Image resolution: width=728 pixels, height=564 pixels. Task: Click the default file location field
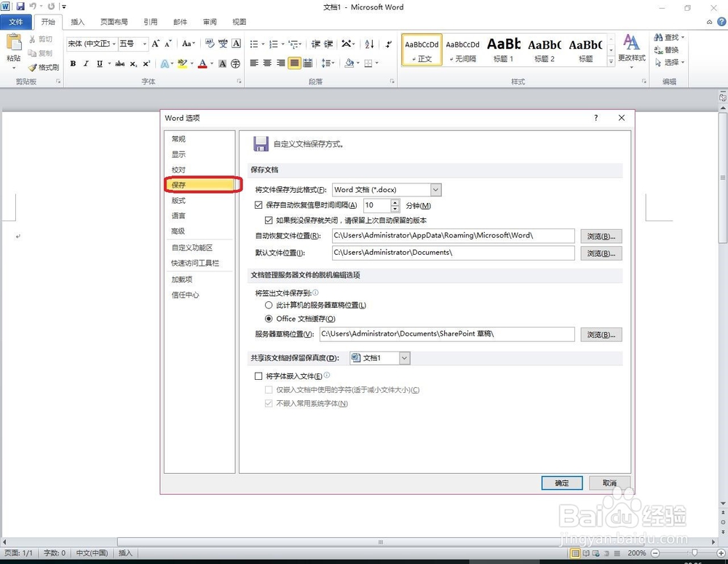click(x=453, y=253)
